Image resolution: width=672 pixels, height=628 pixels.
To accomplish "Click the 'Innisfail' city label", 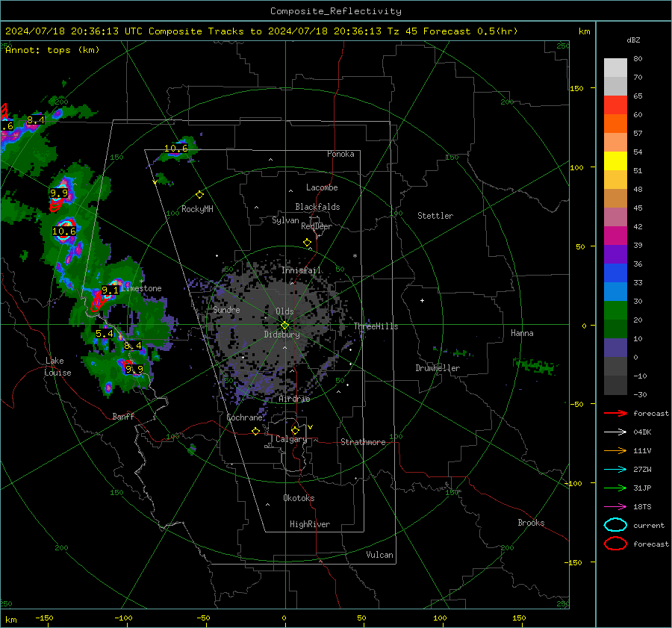I will 302,270.
